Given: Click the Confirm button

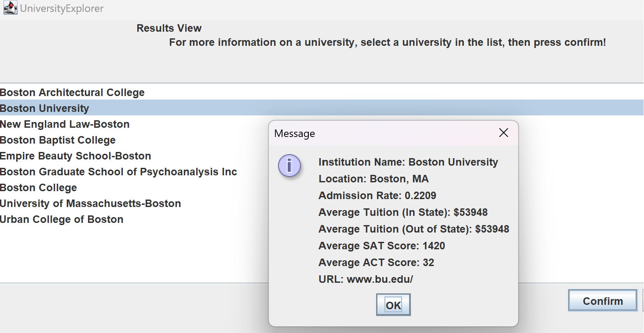Looking at the screenshot, I should (603, 301).
